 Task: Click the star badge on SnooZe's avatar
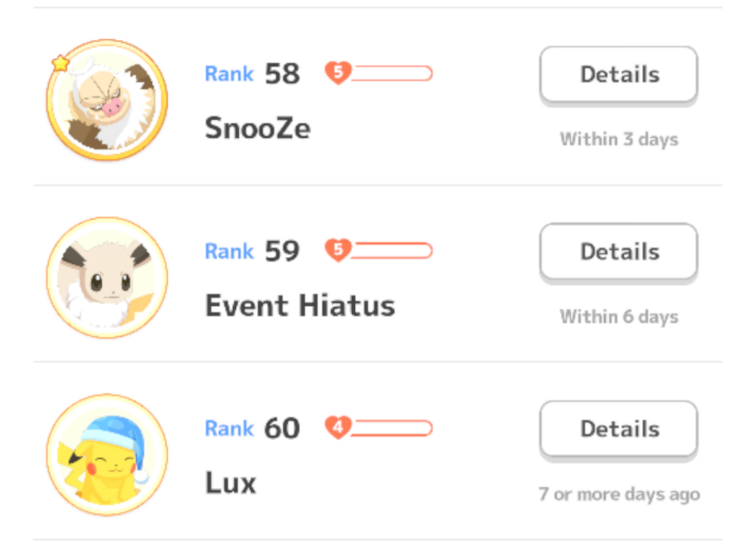60,63
